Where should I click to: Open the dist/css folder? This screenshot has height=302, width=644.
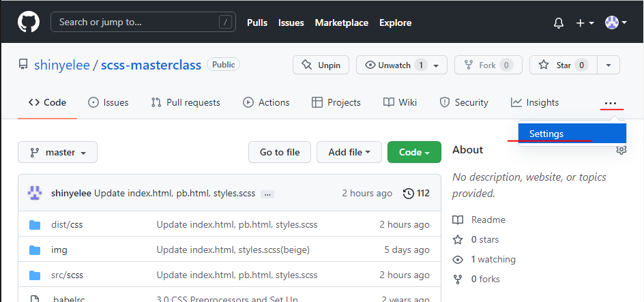pos(67,225)
